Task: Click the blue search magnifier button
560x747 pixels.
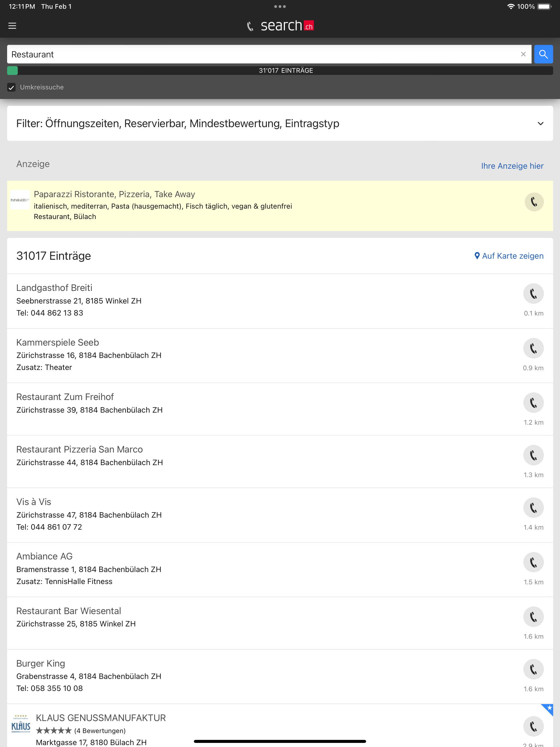Action: point(543,54)
